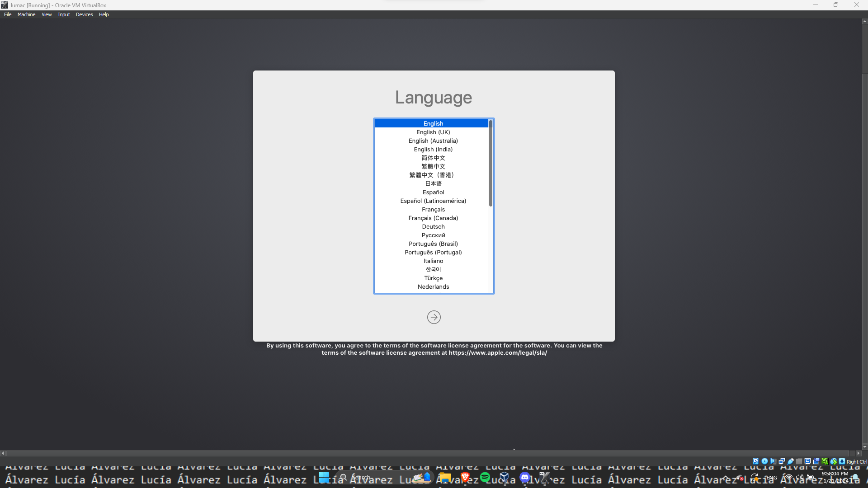Show hidden system tray icons chevron
Screen dimensions: 868x488
coord(726,478)
